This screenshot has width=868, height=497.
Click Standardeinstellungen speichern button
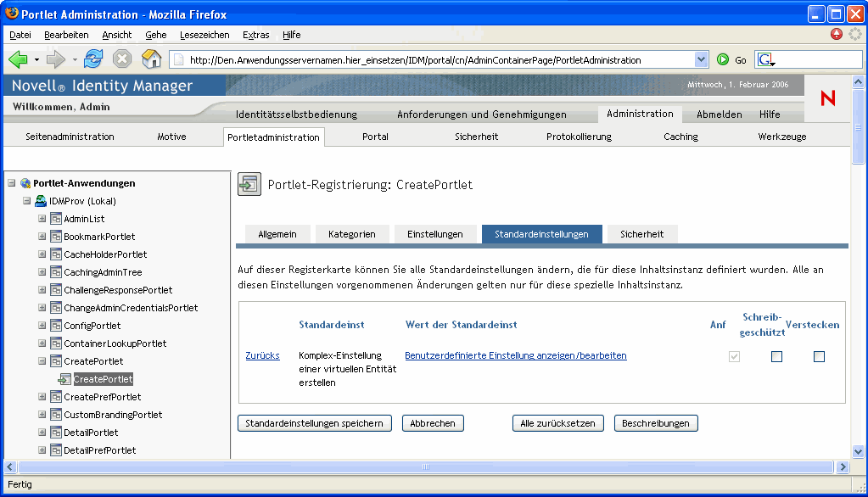pos(315,423)
